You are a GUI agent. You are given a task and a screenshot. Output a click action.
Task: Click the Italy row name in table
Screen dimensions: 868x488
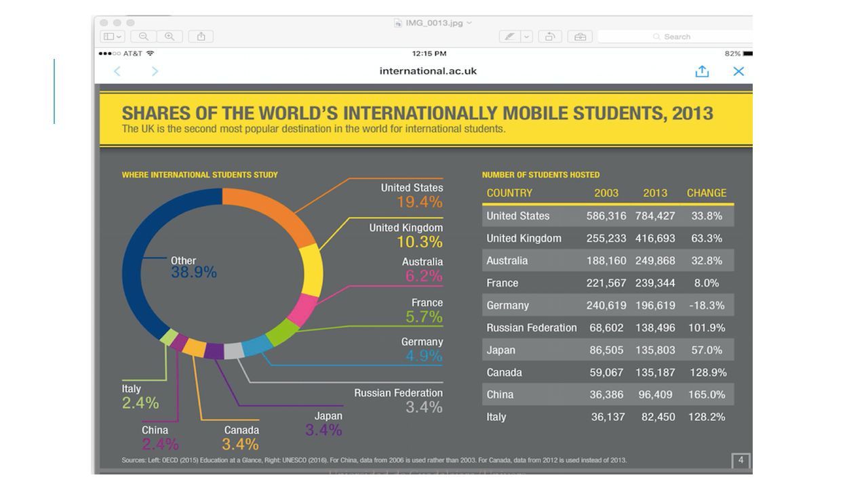click(496, 417)
